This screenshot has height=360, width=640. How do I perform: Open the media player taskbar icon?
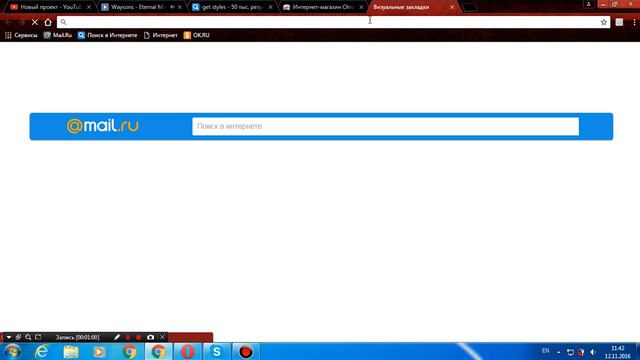point(99,351)
